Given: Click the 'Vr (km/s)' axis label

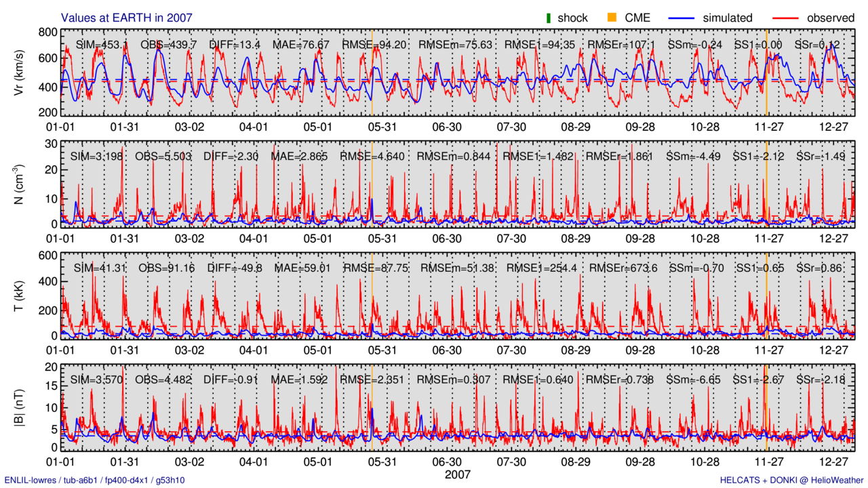Looking at the screenshot, I should pos(20,74).
